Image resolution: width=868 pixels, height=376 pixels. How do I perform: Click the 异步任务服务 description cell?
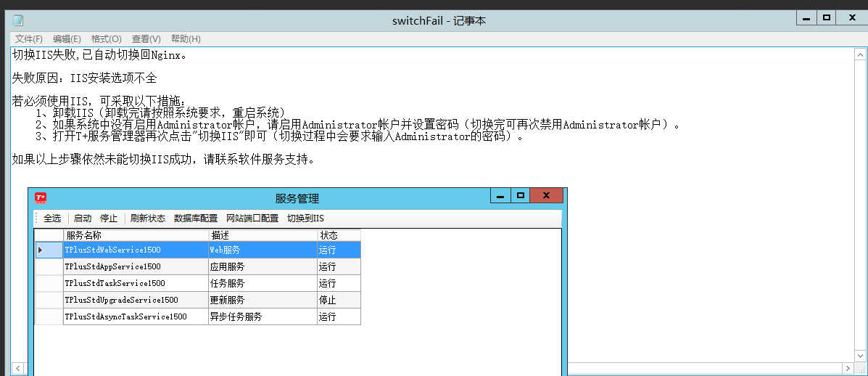coord(263,316)
